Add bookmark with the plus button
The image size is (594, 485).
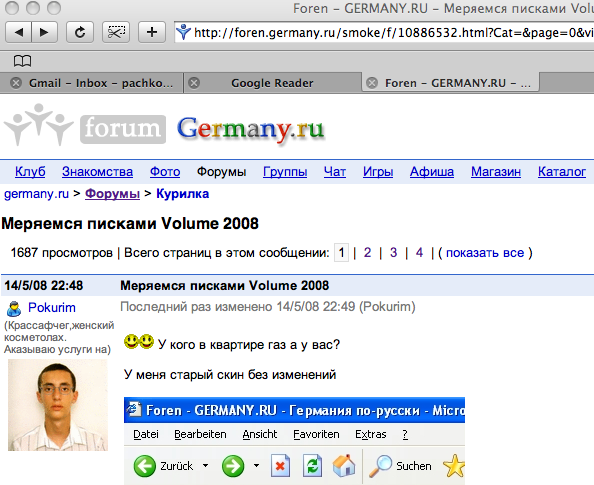tap(152, 32)
